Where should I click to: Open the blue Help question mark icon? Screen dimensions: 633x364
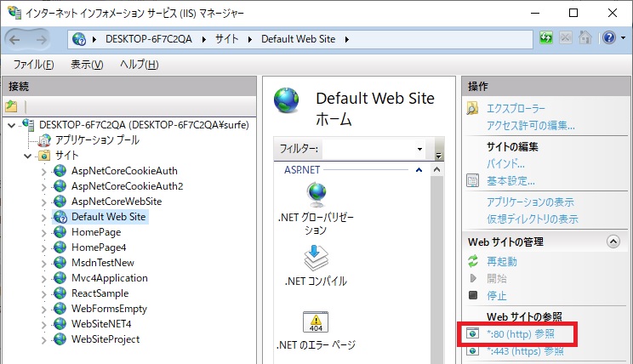[x=609, y=38]
